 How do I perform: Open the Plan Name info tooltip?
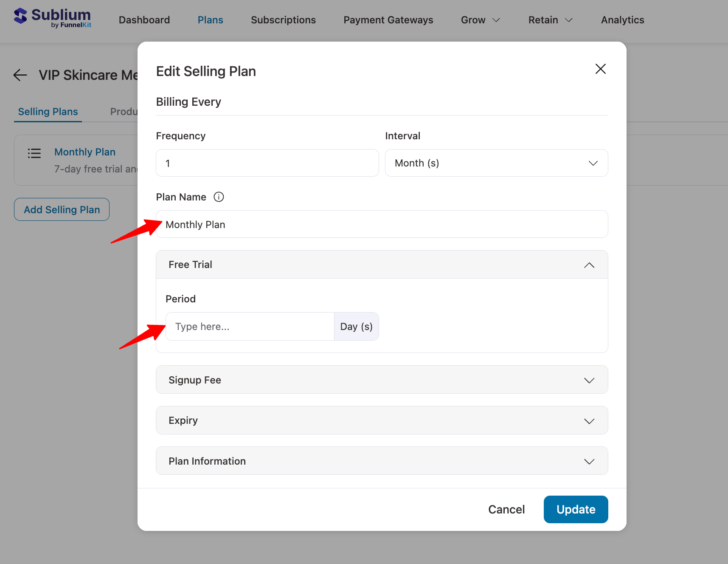219,197
